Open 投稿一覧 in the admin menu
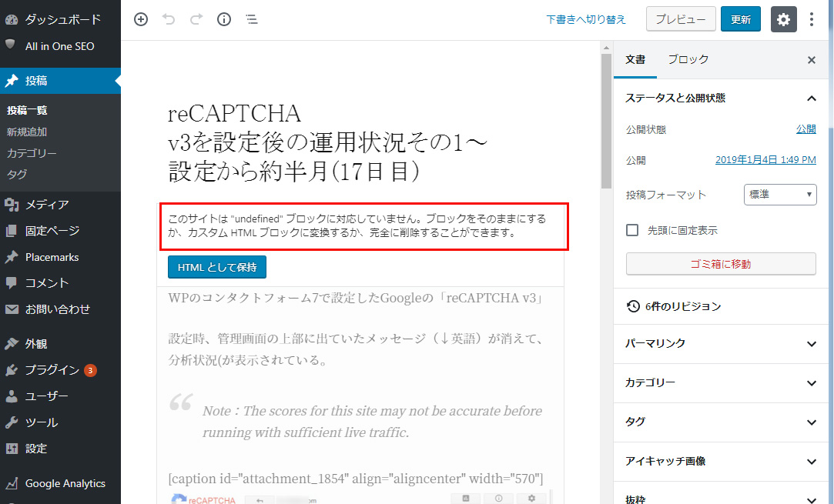Viewport: 834px width, 504px height. coord(27,111)
